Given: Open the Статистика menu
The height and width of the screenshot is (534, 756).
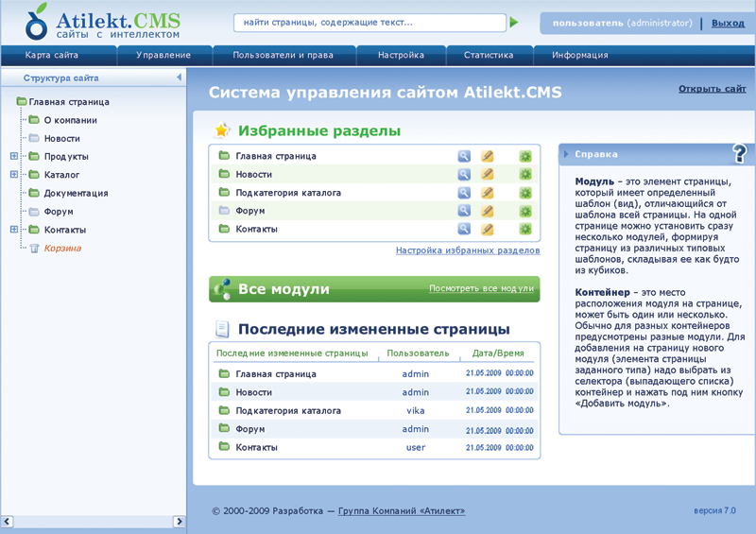Looking at the screenshot, I should [489, 55].
